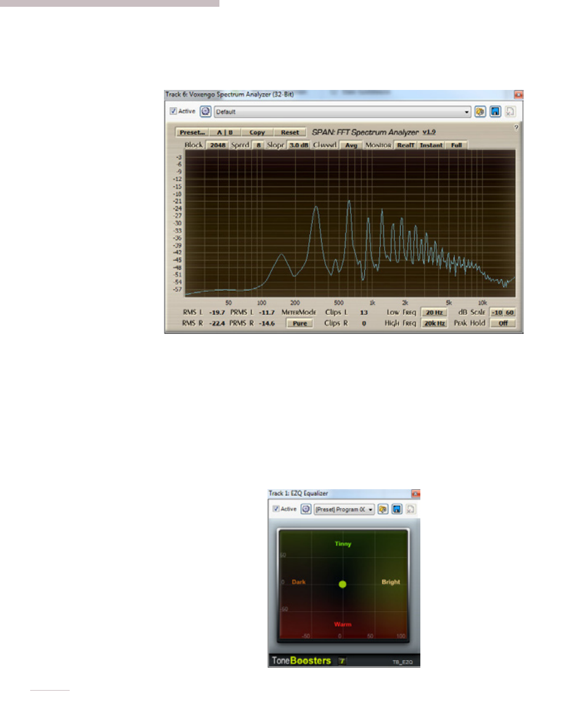This screenshot has width=588, height=727.
Task: Click load preset folder icon in Spectrum Analyzer
Action: click(x=480, y=112)
